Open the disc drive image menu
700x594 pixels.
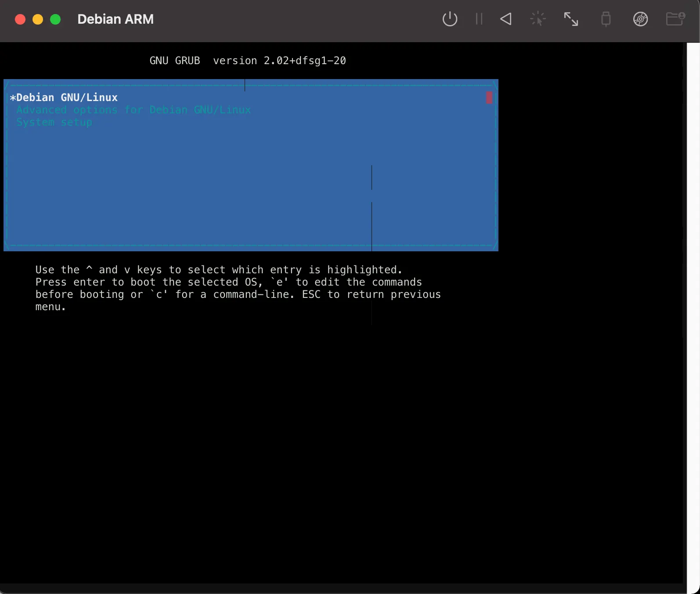coord(640,19)
